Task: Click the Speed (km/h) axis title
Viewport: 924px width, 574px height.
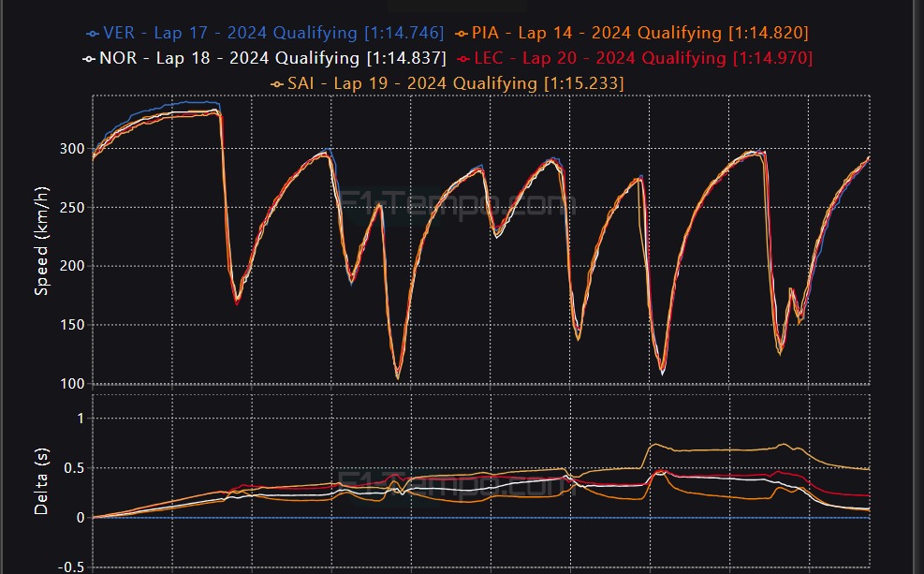Action: click(x=41, y=242)
